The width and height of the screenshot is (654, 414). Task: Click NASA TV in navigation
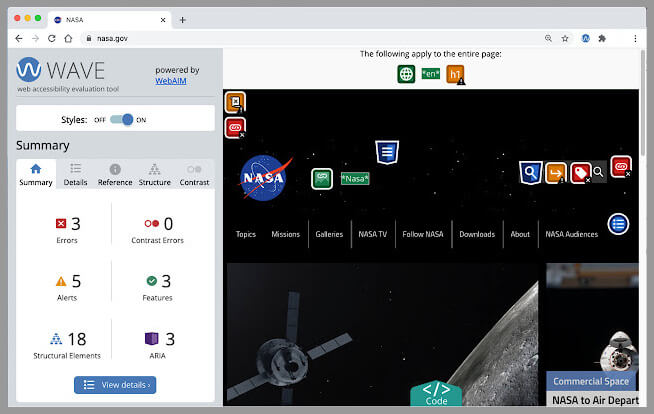(x=372, y=234)
